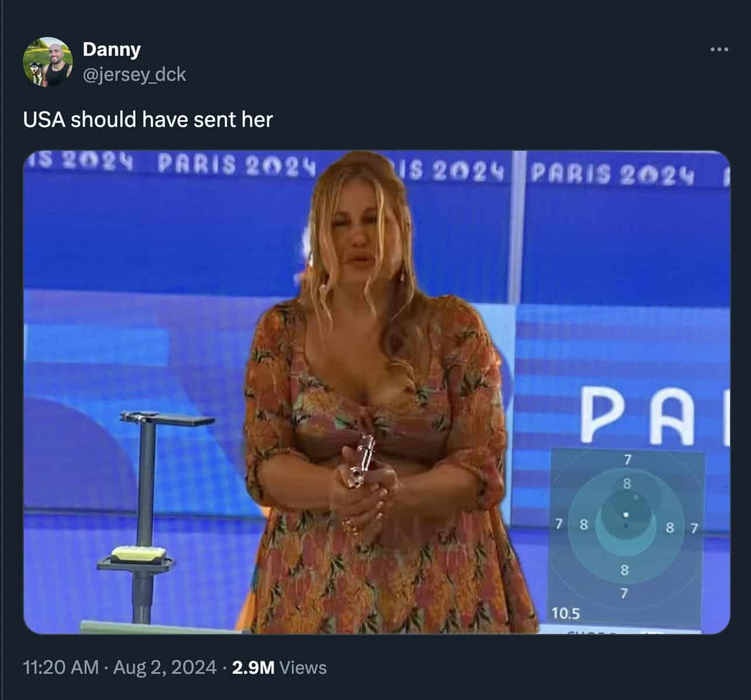Click the top arm of the black stand

(x=167, y=418)
